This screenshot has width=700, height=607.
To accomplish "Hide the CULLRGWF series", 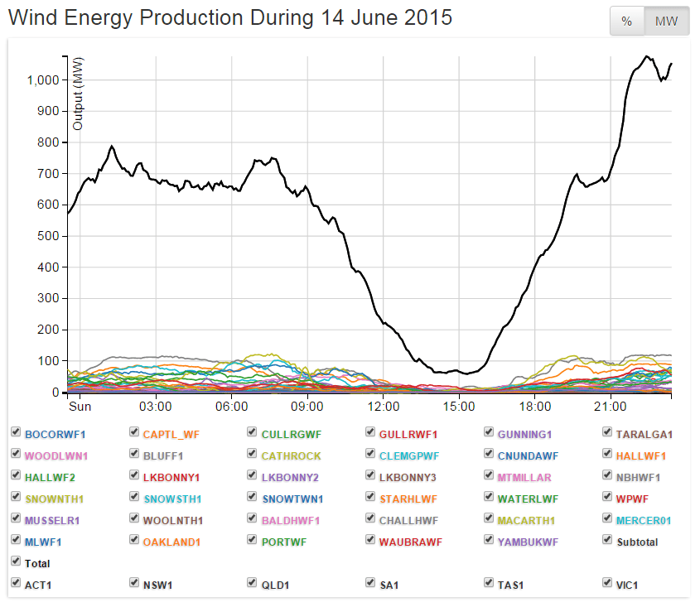I will pos(253,433).
